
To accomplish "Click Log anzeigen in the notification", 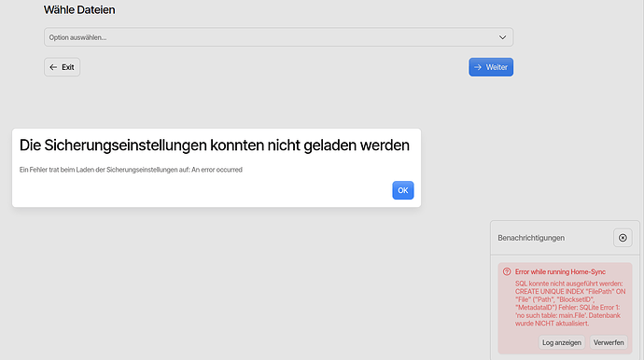I will click(x=562, y=342).
